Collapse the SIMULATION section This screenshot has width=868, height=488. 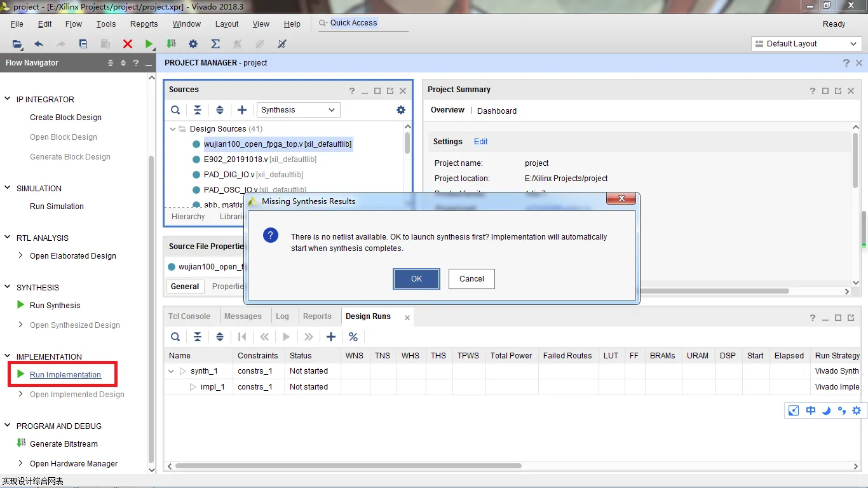8,188
